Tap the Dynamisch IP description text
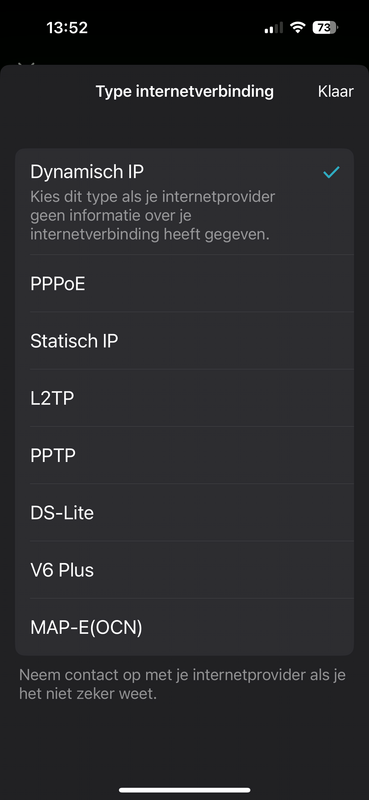This screenshot has height=800, width=369. pyautogui.click(x=153, y=216)
